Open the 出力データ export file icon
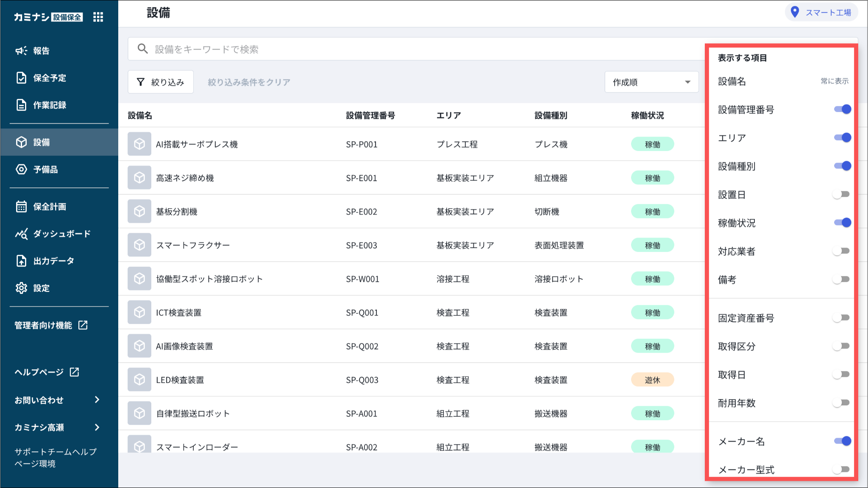This screenshot has width=868, height=488. (x=21, y=261)
